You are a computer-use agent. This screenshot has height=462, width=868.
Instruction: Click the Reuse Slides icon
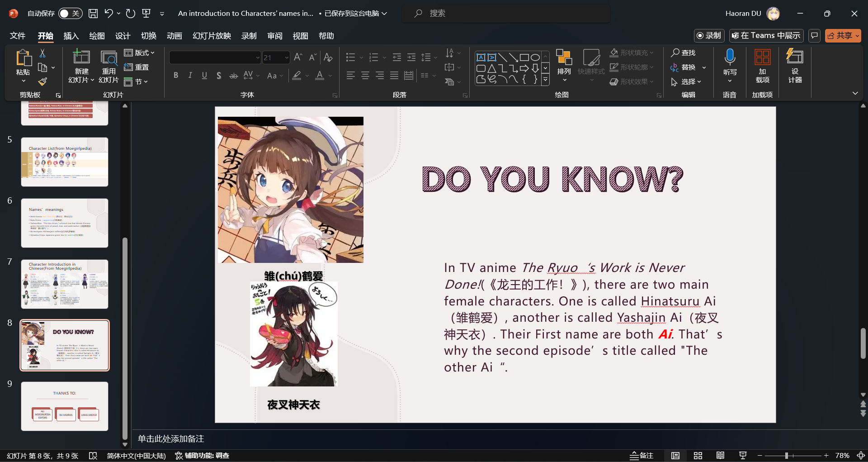(108, 58)
